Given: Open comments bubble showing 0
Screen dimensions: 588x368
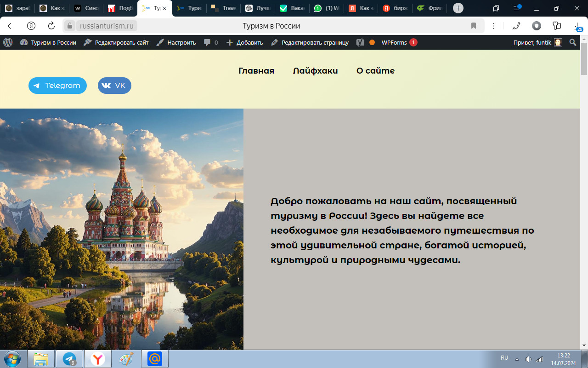Looking at the screenshot, I should pyautogui.click(x=211, y=42).
